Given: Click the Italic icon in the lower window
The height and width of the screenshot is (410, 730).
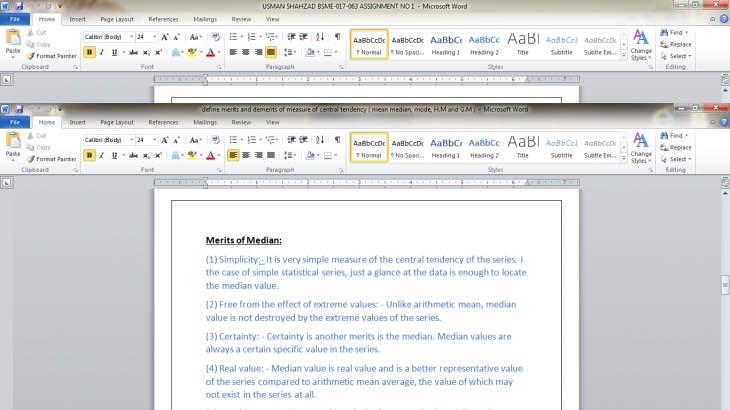Looking at the screenshot, I should pyautogui.click(x=102, y=155).
